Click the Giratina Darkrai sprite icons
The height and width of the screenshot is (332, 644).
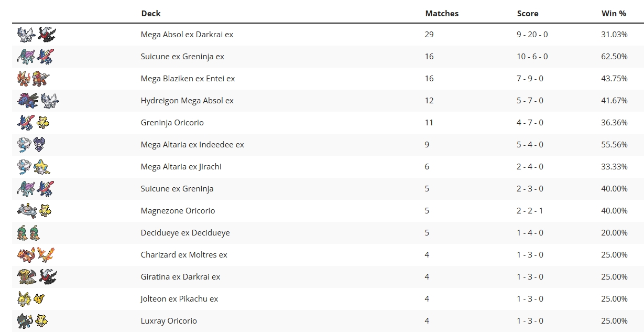37,277
